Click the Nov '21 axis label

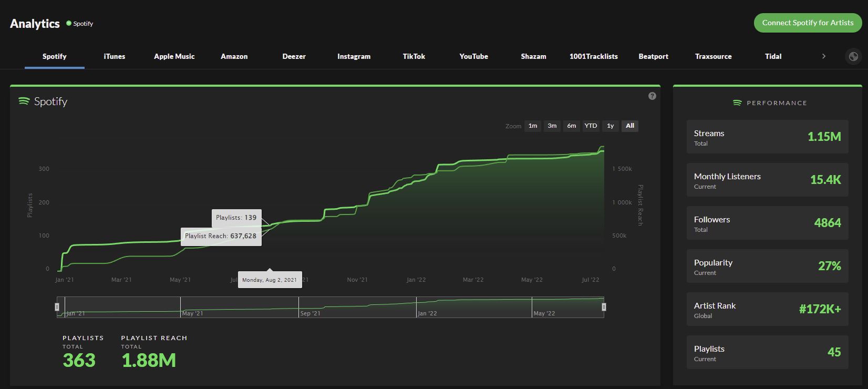point(357,280)
